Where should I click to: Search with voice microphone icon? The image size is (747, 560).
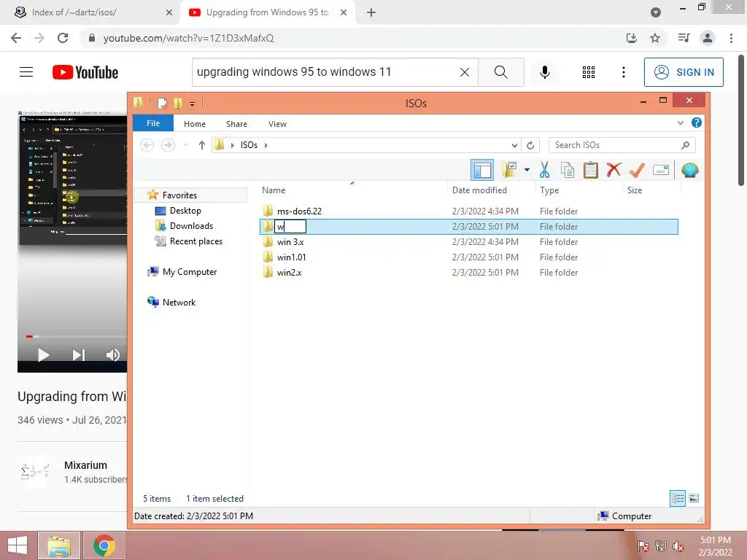[544, 72]
